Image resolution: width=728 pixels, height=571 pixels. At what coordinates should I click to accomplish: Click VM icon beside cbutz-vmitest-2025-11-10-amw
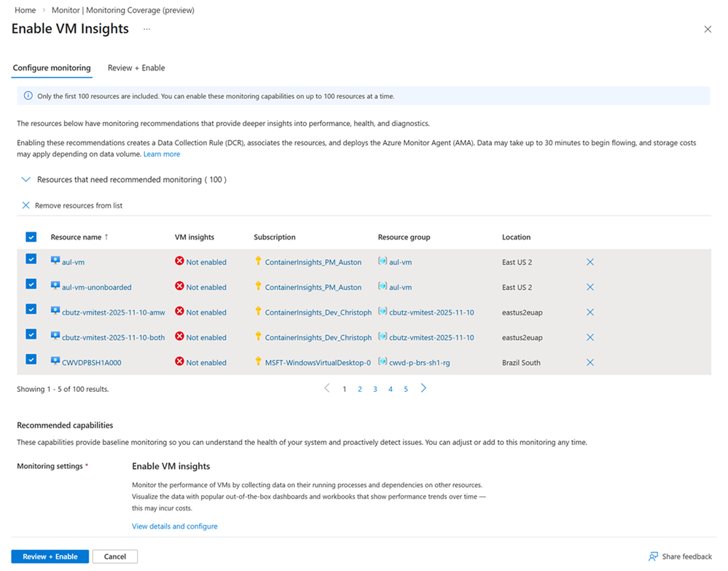tap(55, 311)
